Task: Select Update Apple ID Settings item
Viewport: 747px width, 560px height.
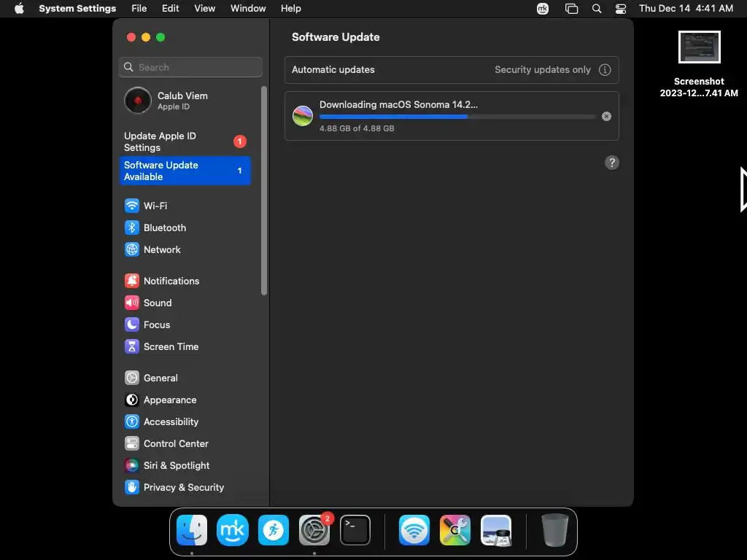Action: [185, 141]
